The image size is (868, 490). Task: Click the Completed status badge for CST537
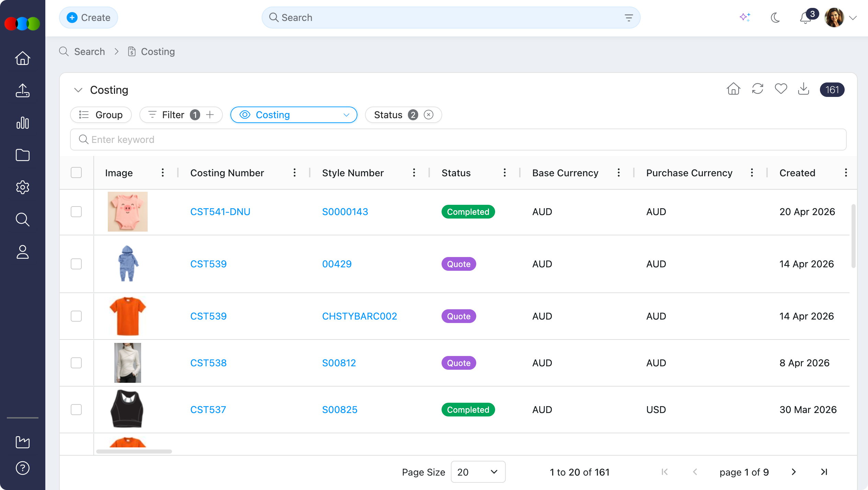tap(468, 410)
